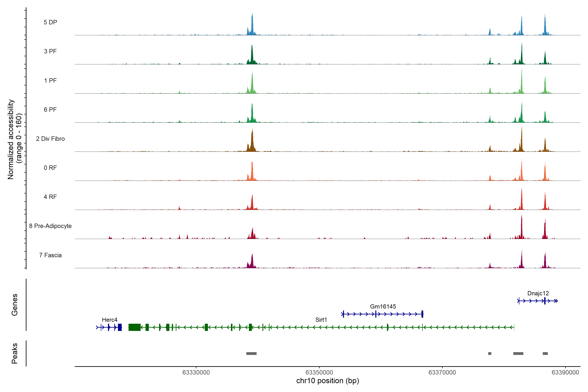Click the Sirt1 gene label
Image resolution: width=588 pixels, height=392 pixels.
[321, 320]
